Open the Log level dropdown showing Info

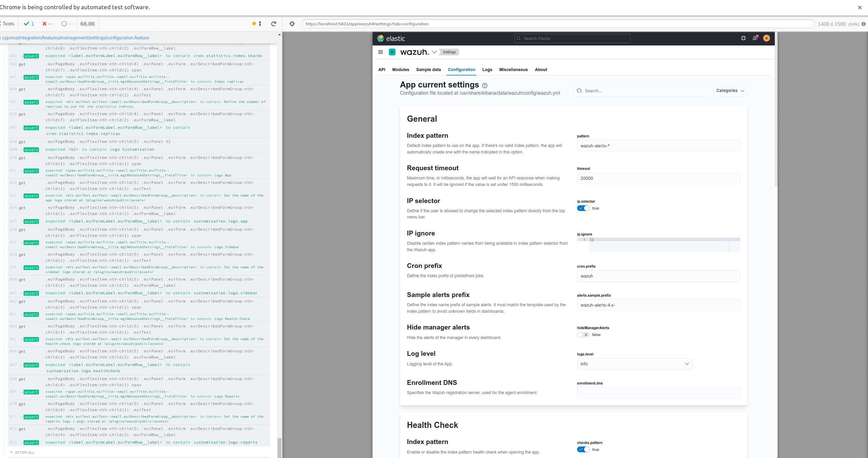pyautogui.click(x=634, y=364)
